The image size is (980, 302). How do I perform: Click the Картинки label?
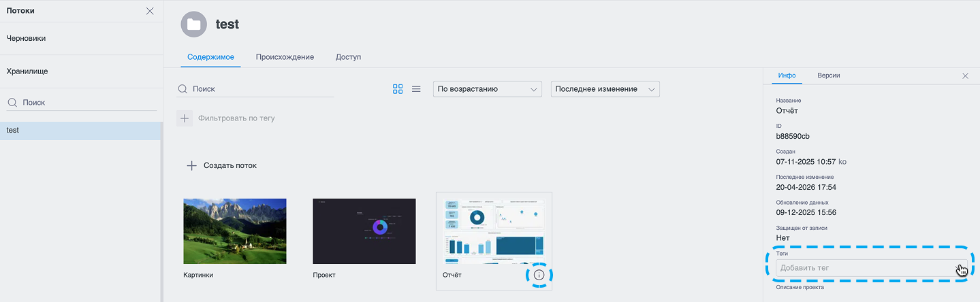click(x=198, y=275)
